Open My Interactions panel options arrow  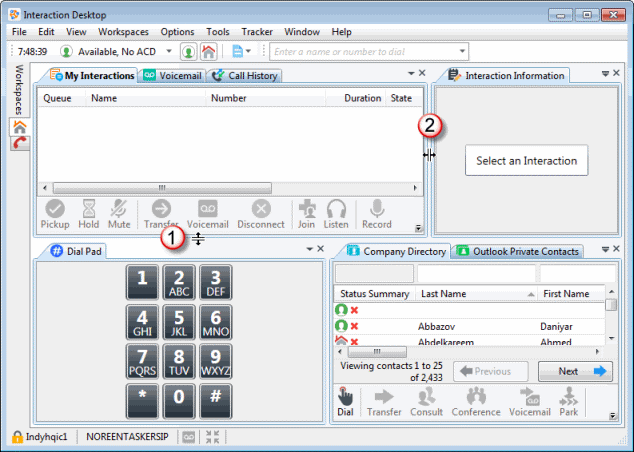pyautogui.click(x=410, y=74)
